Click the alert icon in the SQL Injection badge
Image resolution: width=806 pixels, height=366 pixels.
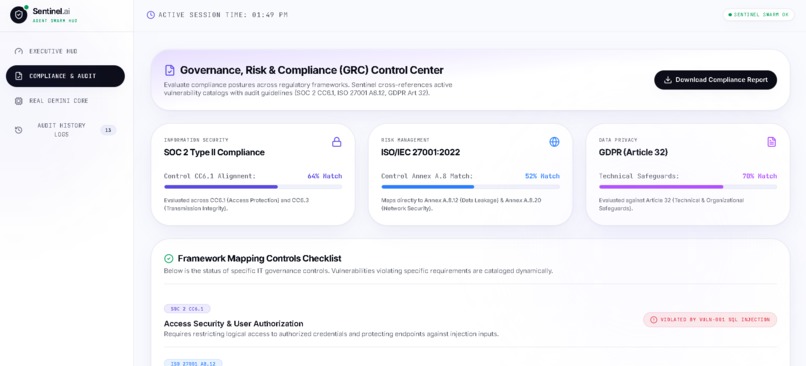(x=654, y=320)
